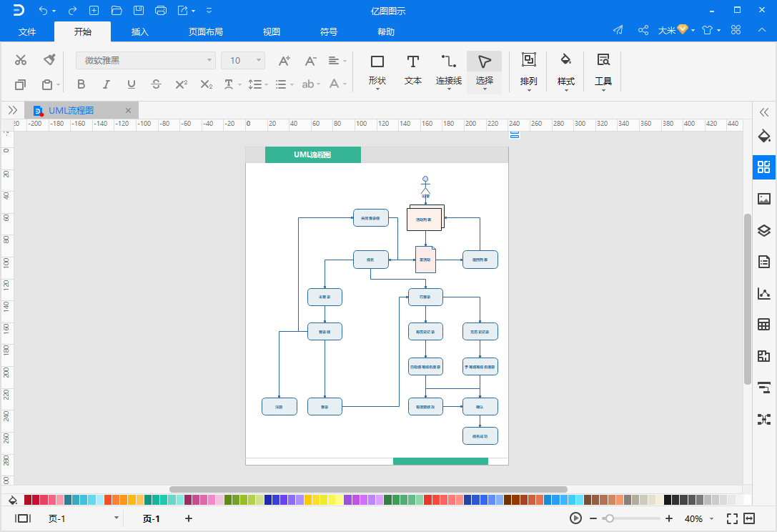The image size is (777, 532).
Task: Toggle bold formatting
Action: 81,84
